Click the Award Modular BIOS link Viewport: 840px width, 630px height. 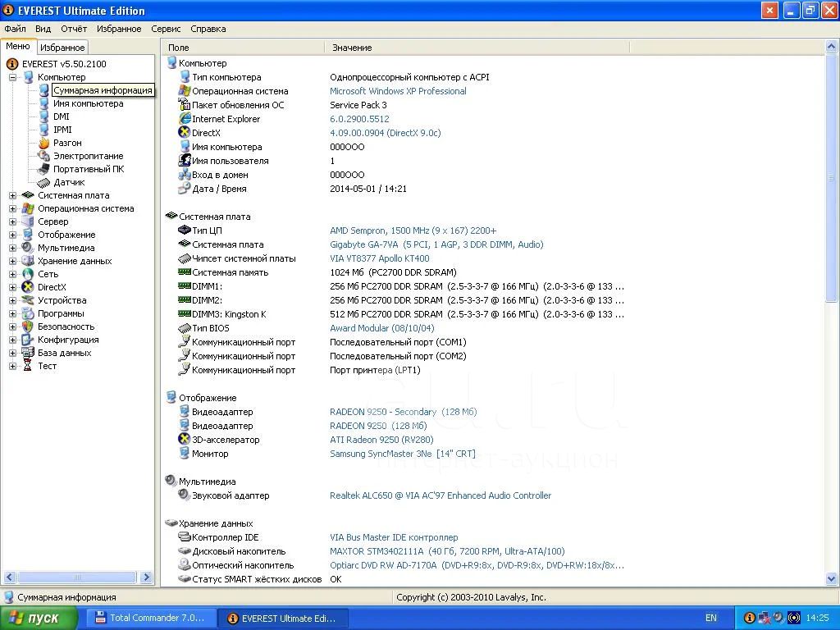coord(382,328)
